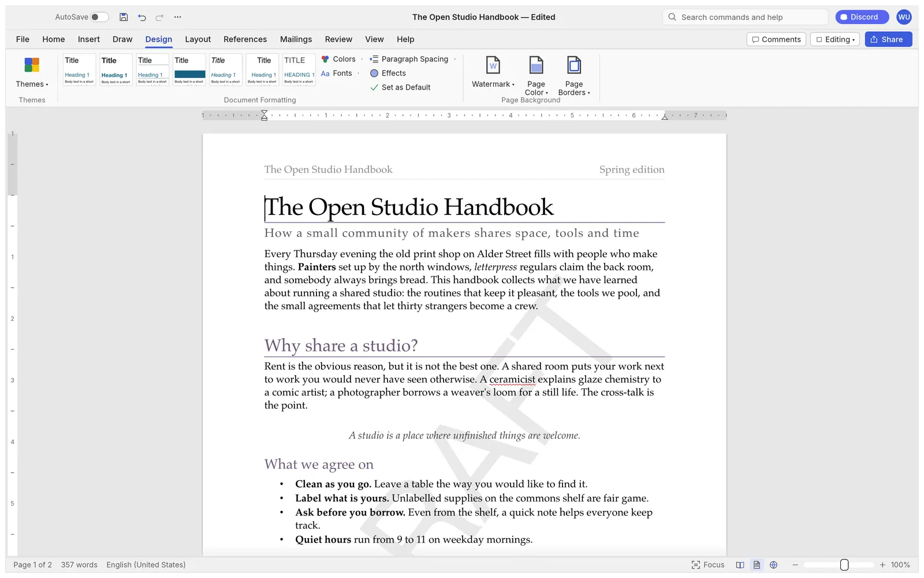Switch to the Layout tab
Image resolution: width=924 pixels, height=578 pixels.
click(198, 39)
